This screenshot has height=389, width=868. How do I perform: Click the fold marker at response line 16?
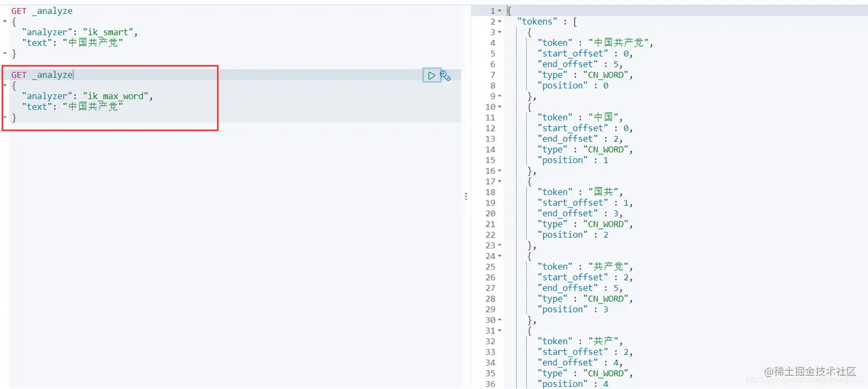click(499, 171)
